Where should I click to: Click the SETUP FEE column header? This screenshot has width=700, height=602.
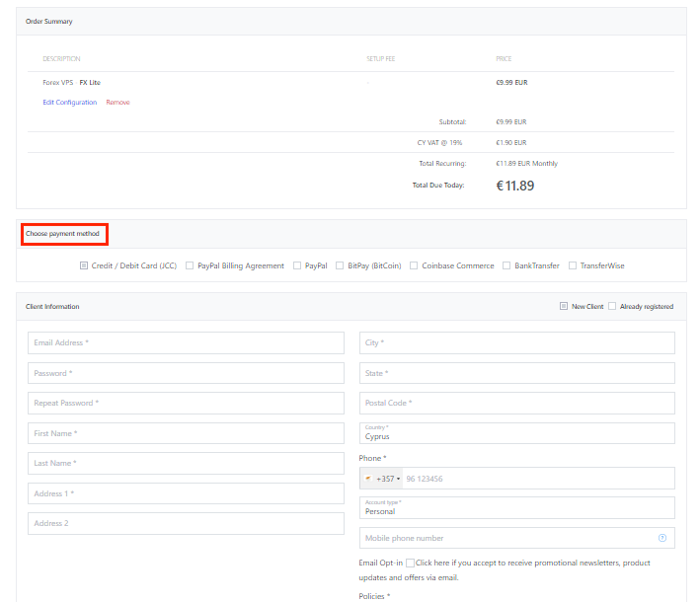click(381, 59)
